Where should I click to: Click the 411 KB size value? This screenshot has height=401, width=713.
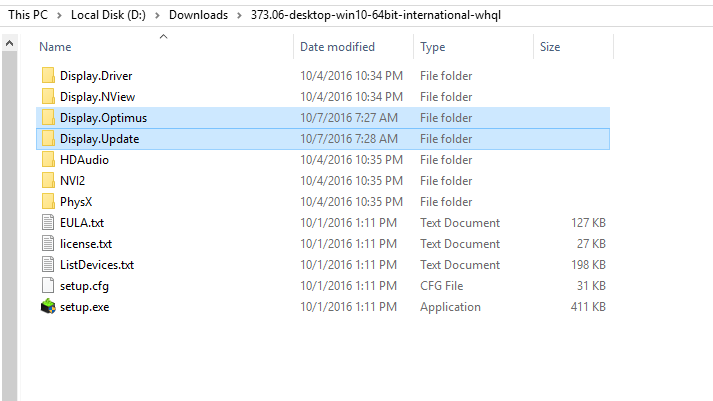(588, 307)
